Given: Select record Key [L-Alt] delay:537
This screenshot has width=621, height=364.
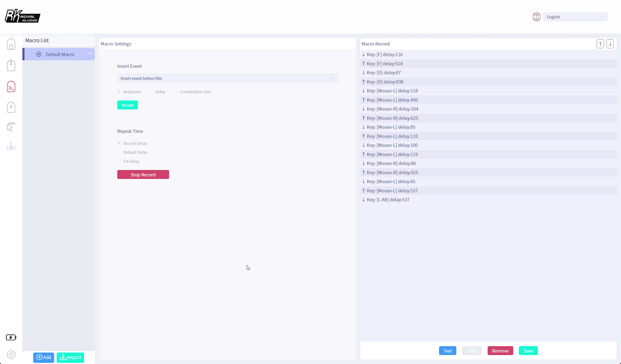Looking at the screenshot, I should point(488,200).
